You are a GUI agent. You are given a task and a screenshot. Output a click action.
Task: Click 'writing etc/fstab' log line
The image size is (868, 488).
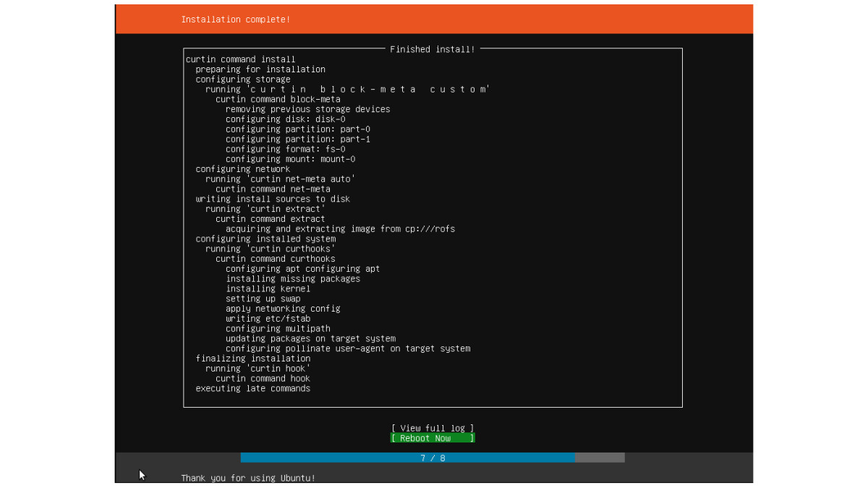click(x=268, y=319)
